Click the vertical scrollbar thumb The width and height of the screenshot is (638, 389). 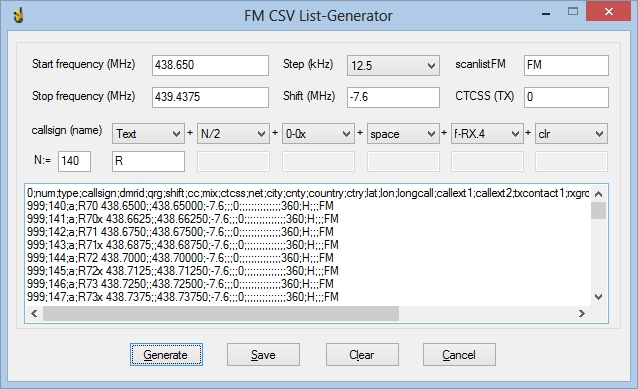598,210
